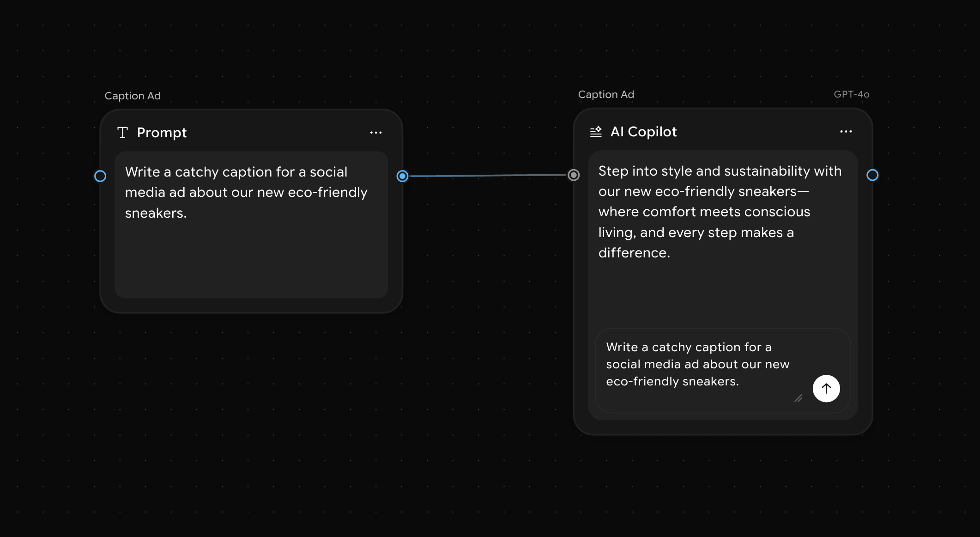
Task: Click the resize handle in Copilot input
Action: pyautogui.click(x=798, y=398)
